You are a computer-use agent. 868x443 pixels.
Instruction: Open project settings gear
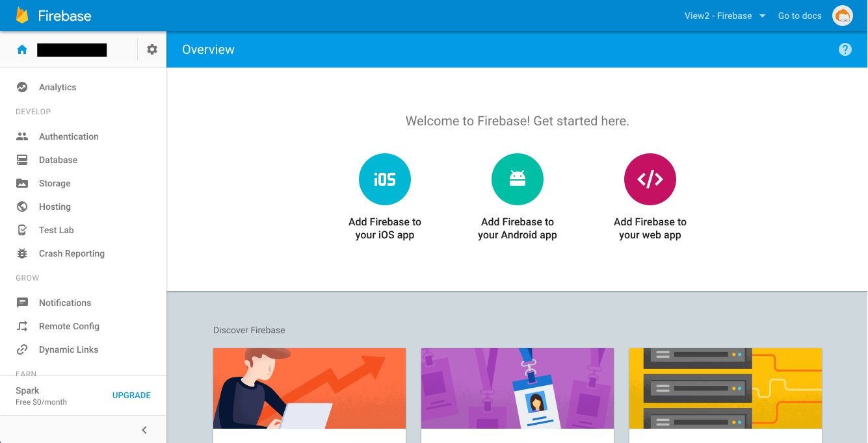[152, 49]
